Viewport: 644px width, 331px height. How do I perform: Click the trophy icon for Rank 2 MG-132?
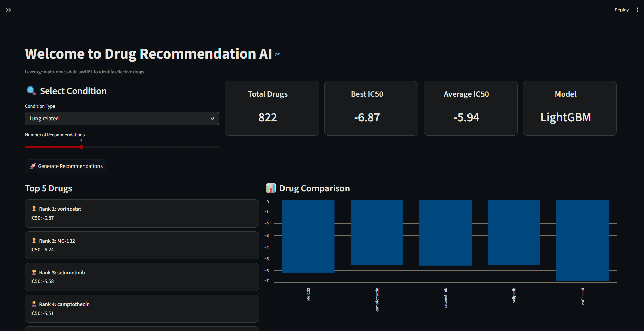pos(34,241)
